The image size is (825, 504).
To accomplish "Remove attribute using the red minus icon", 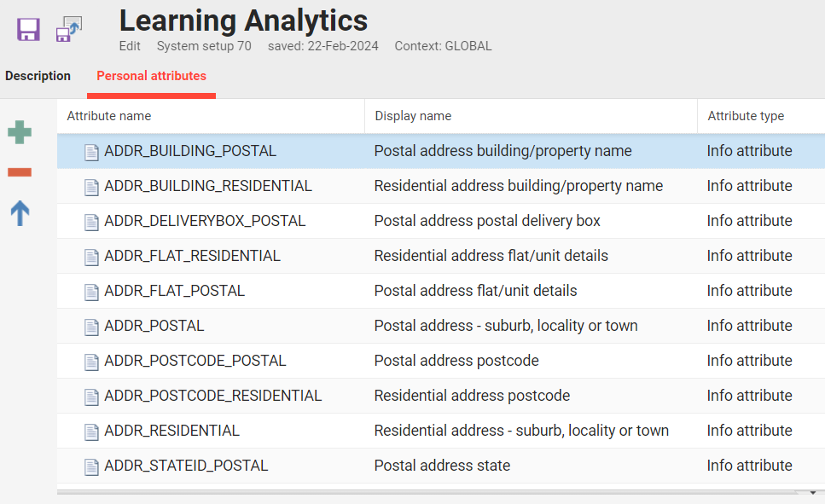I will coord(20,172).
